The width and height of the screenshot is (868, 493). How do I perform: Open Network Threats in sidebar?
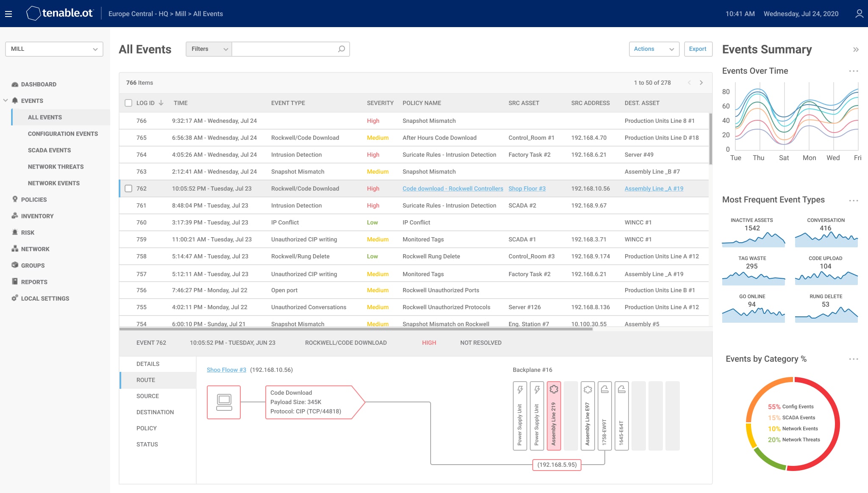pyautogui.click(x=56, y=167)
